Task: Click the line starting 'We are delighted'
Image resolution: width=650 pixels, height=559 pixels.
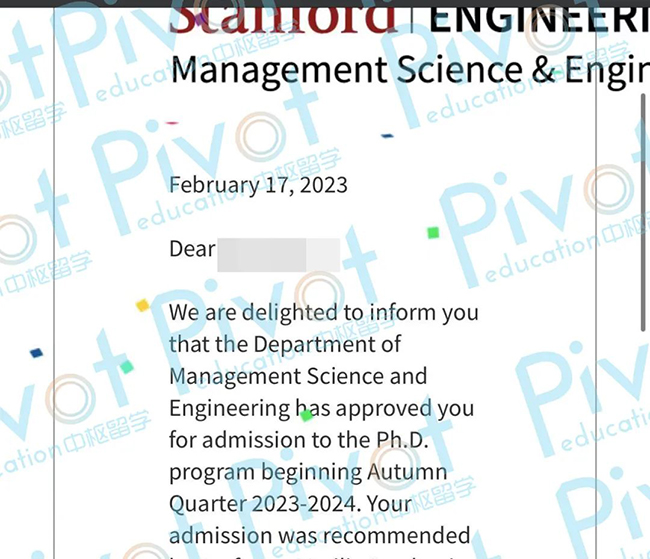Action: [x=323, y=312]
